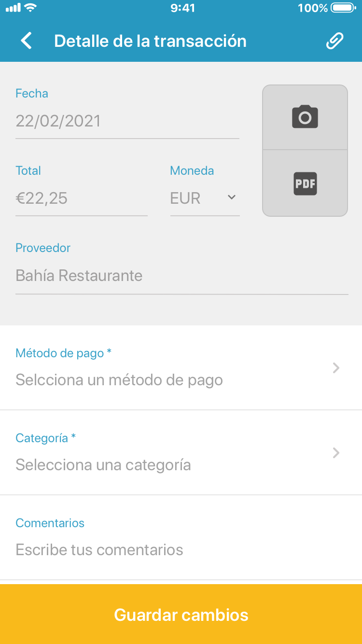Tap 'Selecciona una categoría' row
Image resolution: width=362 pixels, height=644 pixels.
181,453
